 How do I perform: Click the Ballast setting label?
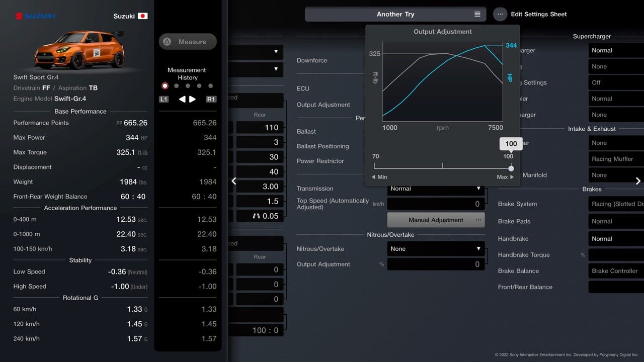[306, 131]
